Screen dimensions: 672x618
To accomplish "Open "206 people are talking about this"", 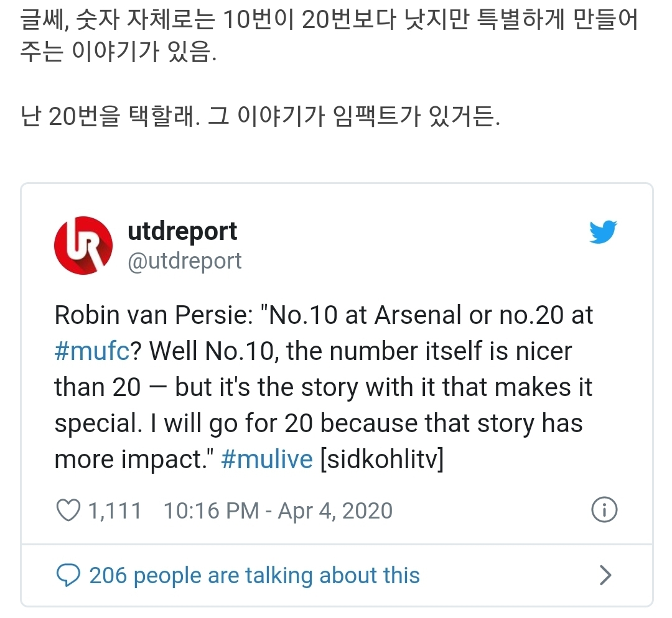I will click(x=254, y=576).
